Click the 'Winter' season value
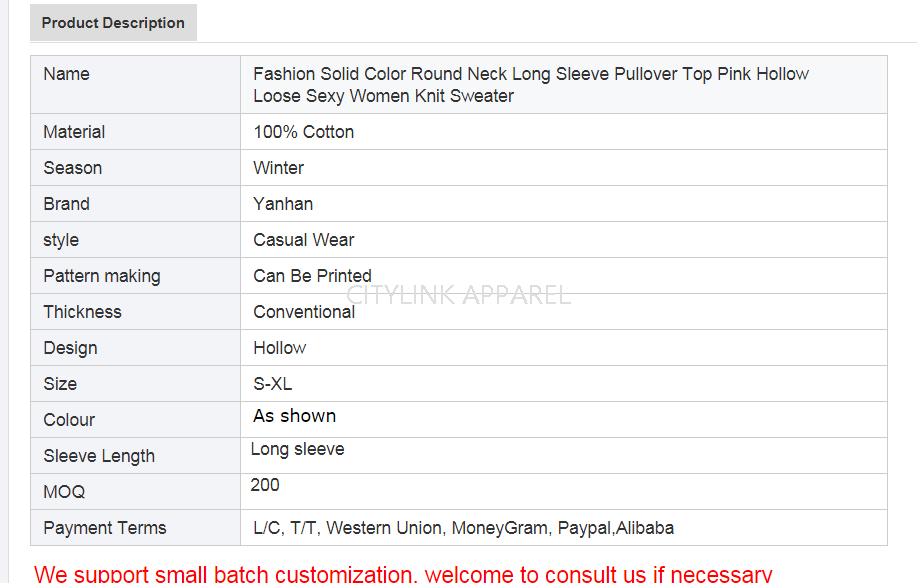917x583 pixels. [278, 168]
